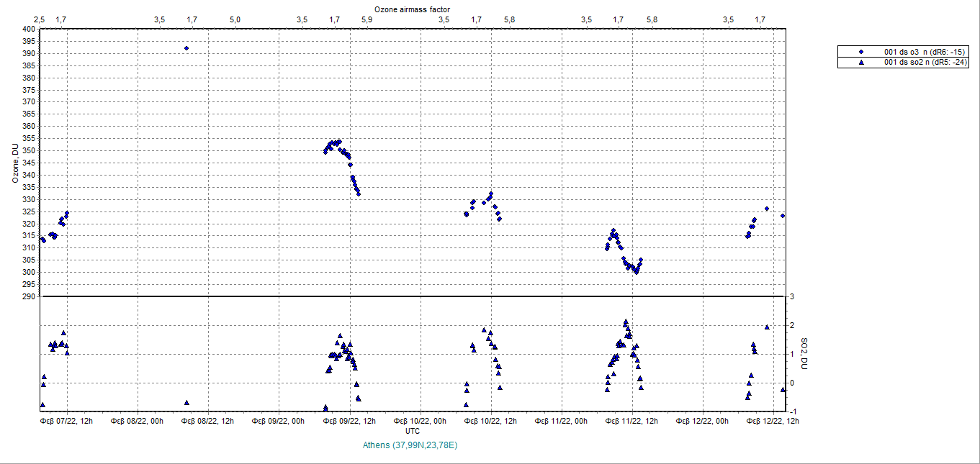Image resolution: width=980 pixels, height=464 pixels.
Task: Click the blue triangle marker in the legend
Action: (861, 63)
